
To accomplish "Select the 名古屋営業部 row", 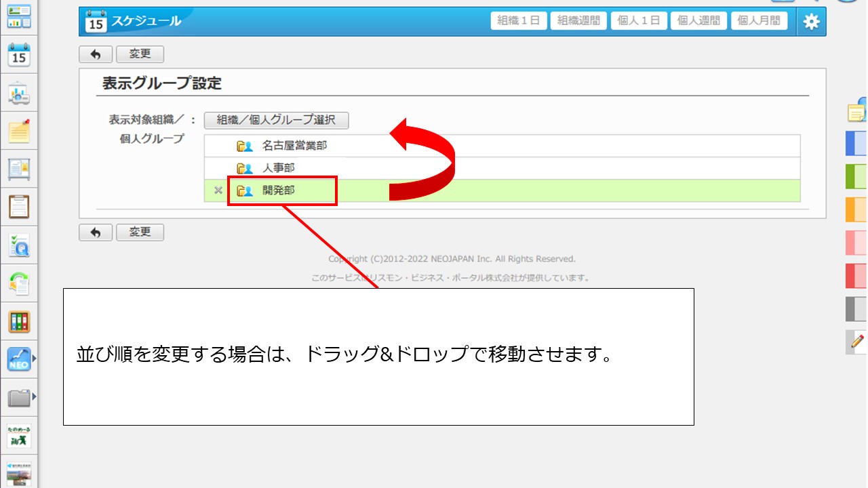I will 502,146.
